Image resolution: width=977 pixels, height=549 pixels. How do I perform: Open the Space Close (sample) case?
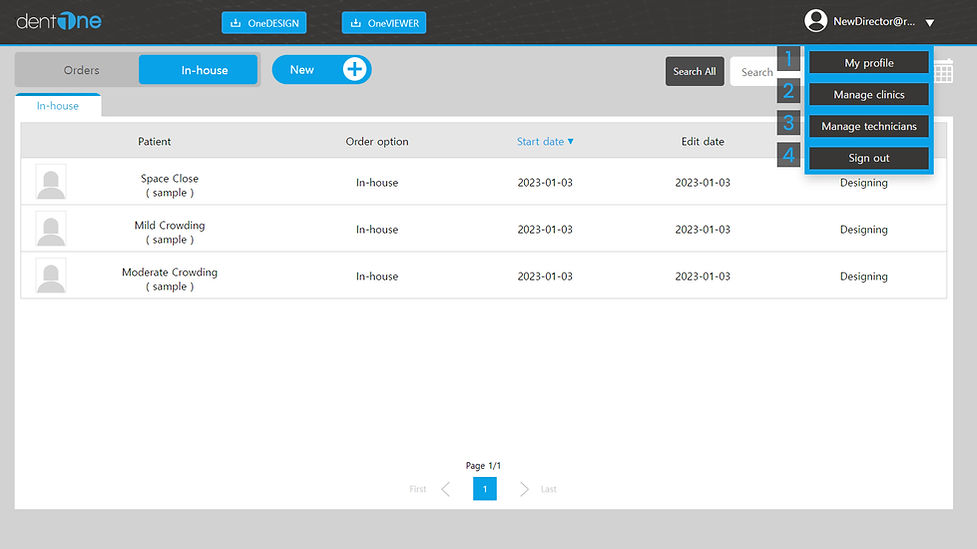click(169, 185)
